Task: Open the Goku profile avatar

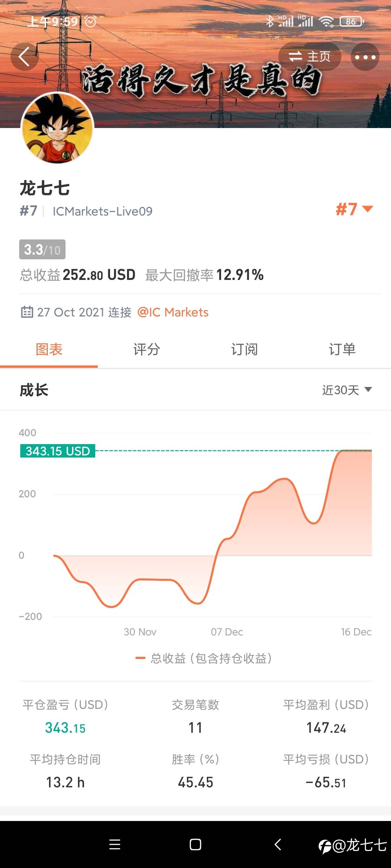Action: [57, 128]
